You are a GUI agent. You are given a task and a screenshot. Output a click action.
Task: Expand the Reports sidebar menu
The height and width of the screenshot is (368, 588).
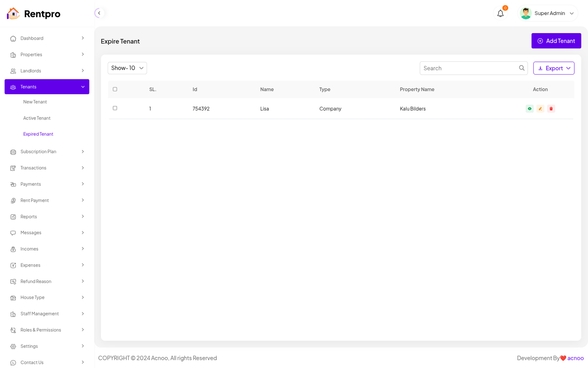47,217
